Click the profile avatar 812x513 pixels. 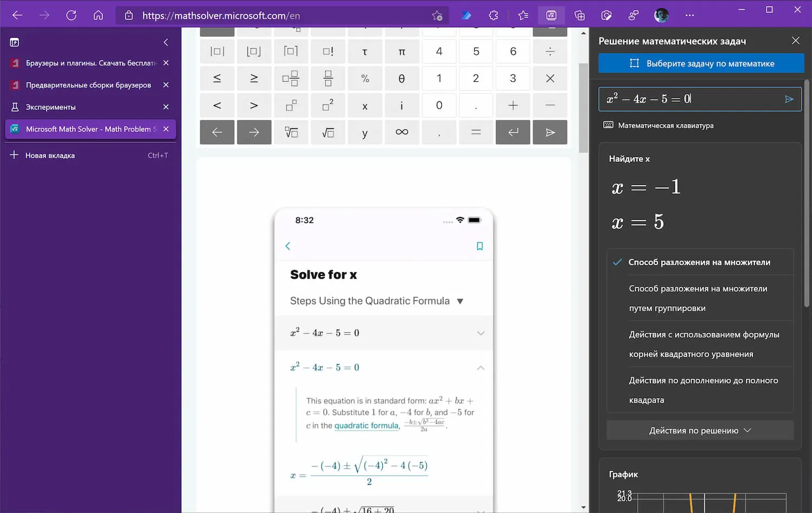click(661, 15)
